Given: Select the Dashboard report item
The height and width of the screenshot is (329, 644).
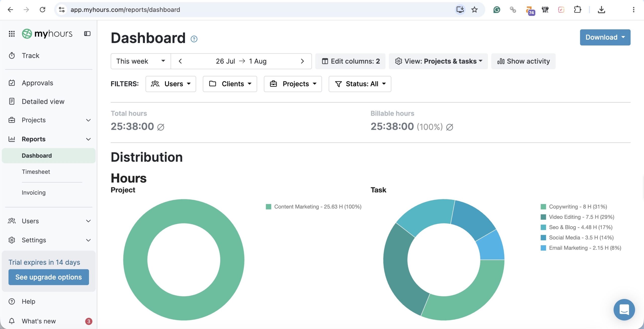Looking at the screenshot, I should 49,155.
